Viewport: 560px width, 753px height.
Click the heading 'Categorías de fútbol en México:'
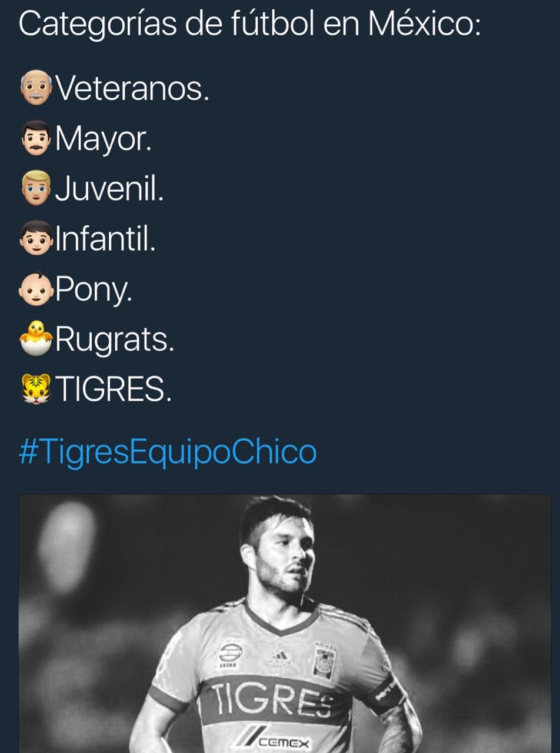tap(249, 25)
